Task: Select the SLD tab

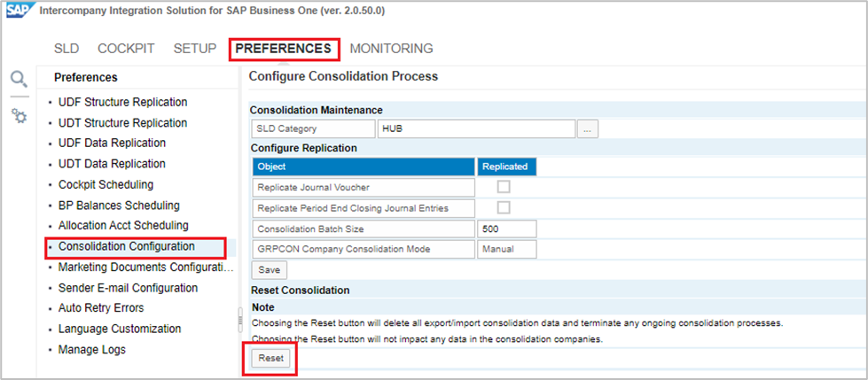Action: pyautogui.click(x=66, y=49)
